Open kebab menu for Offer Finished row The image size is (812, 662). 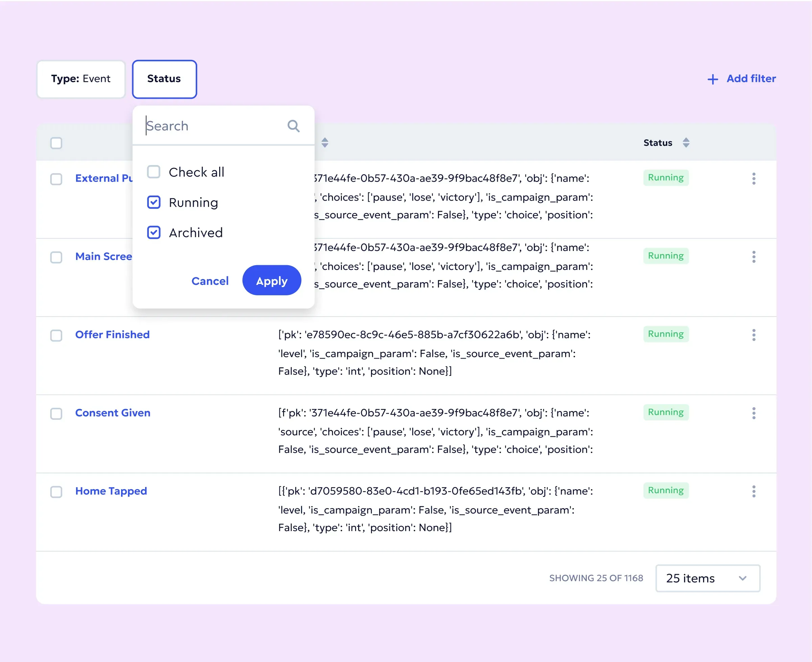tap(753, 335)
